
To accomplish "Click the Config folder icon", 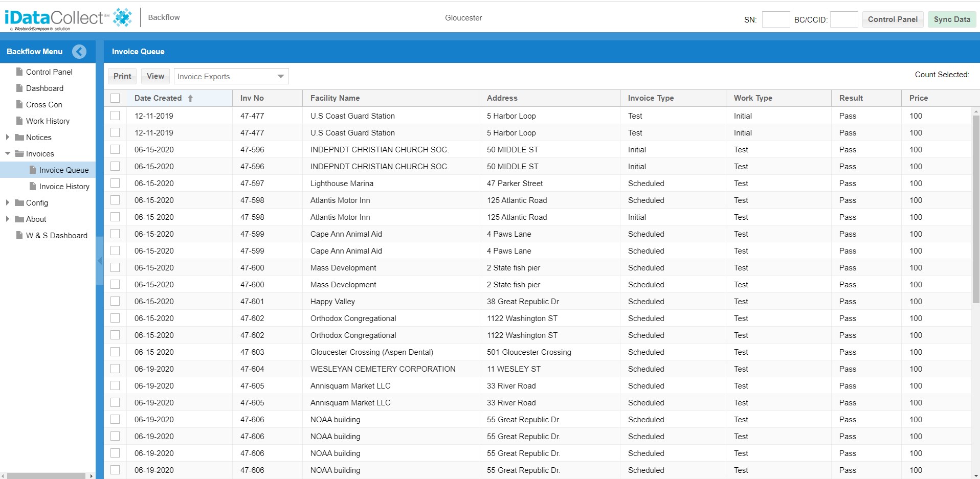I will pyautogui.click(x=19, y=202).
